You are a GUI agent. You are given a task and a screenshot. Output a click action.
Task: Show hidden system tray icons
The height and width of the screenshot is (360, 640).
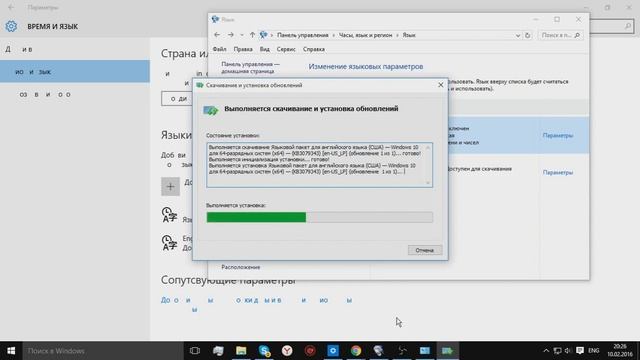click(546, 351)
